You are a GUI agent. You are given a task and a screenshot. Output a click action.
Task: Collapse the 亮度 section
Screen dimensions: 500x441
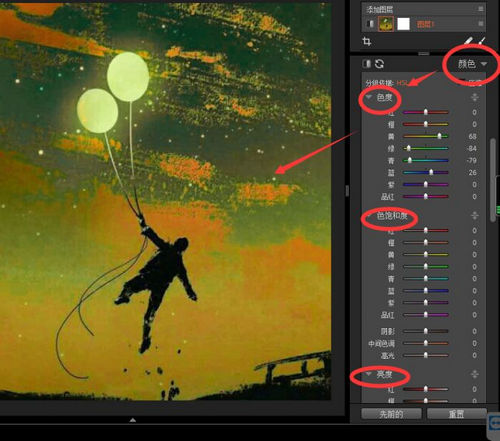tap(369, 374)
